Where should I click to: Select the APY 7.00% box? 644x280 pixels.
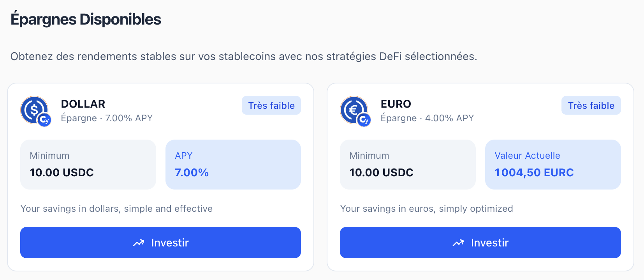click(x=233, y=165)
